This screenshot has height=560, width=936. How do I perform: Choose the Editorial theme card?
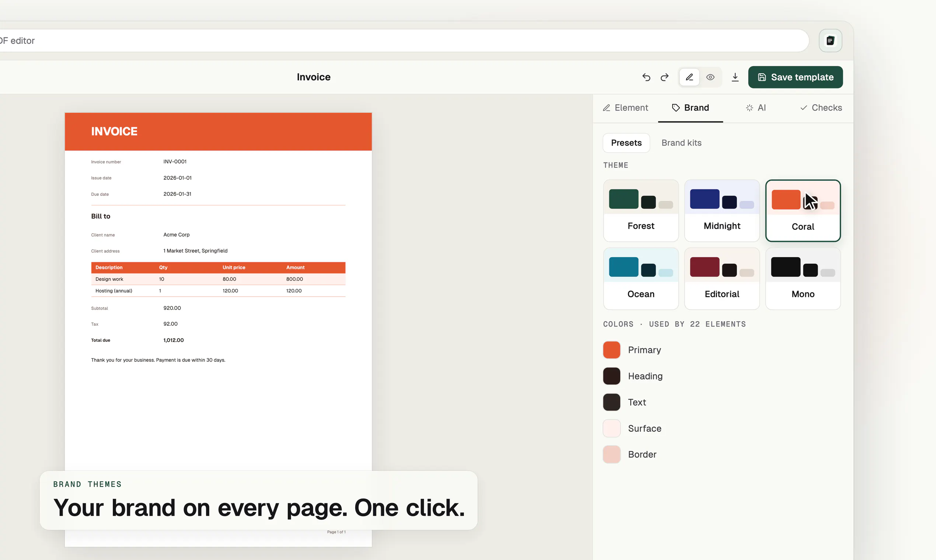pos(722,279)
